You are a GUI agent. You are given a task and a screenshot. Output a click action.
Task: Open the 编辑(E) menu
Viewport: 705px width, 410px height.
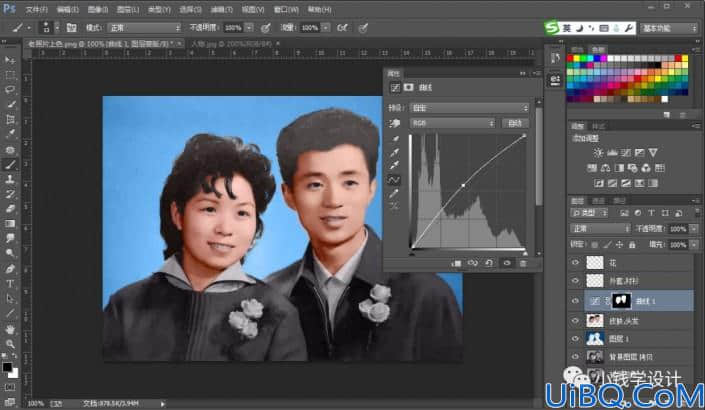(67, 9)
